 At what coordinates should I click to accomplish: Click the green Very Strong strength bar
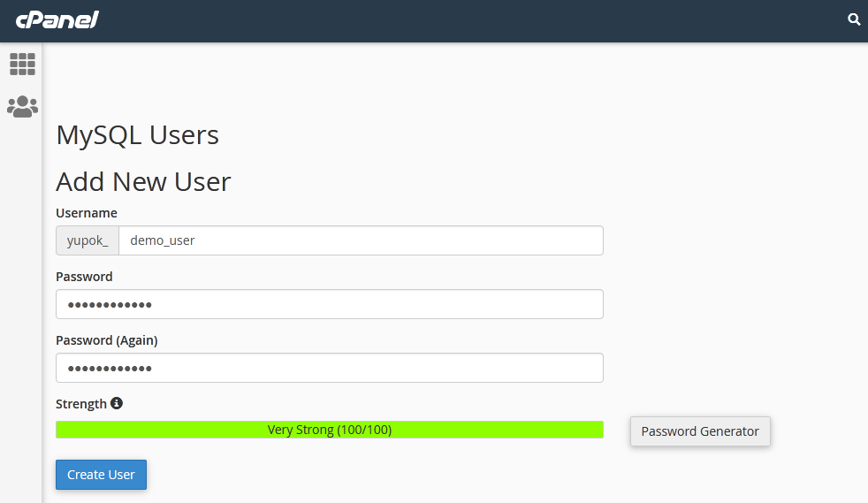(x=329, y=431)
